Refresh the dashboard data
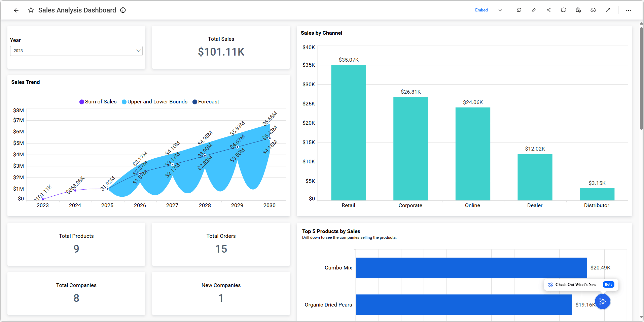 pyautogui.click(x=519, y=10)
